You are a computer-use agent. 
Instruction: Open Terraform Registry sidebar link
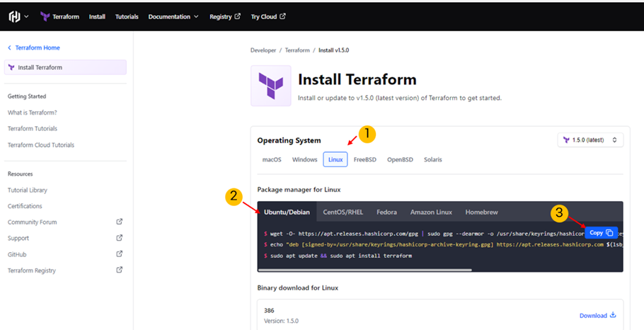tap(32, 271)
